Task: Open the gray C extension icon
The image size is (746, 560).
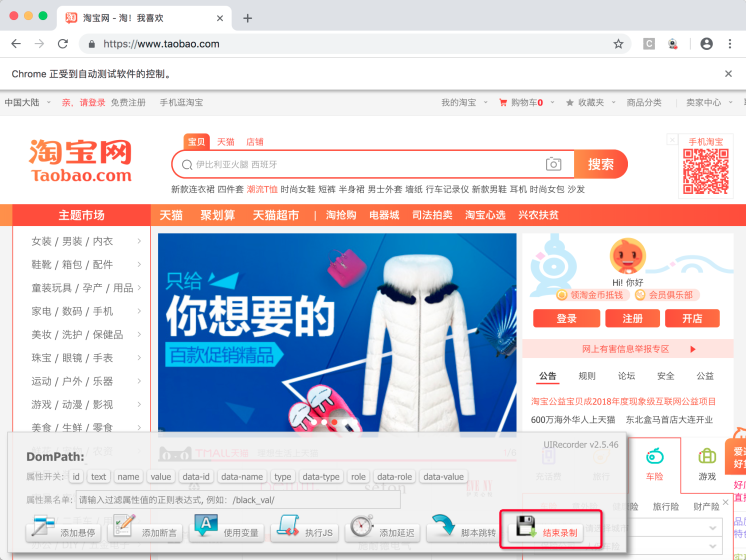Action: coord(649,44)
